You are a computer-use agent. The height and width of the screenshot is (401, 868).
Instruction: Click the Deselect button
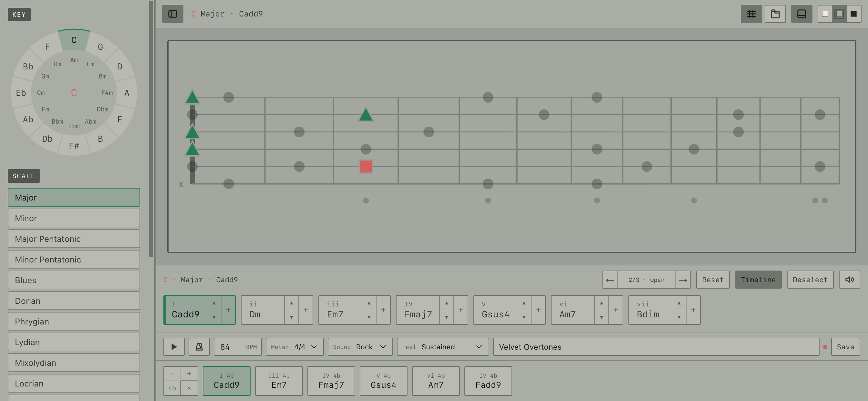tap(810, 280)
